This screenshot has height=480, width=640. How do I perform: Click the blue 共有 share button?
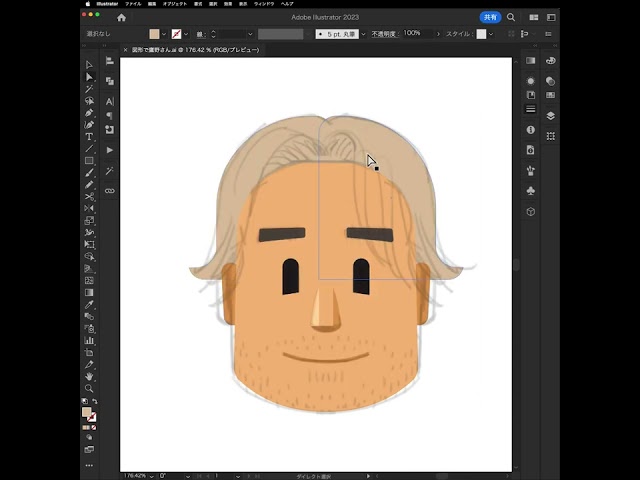tap(490, 17)
